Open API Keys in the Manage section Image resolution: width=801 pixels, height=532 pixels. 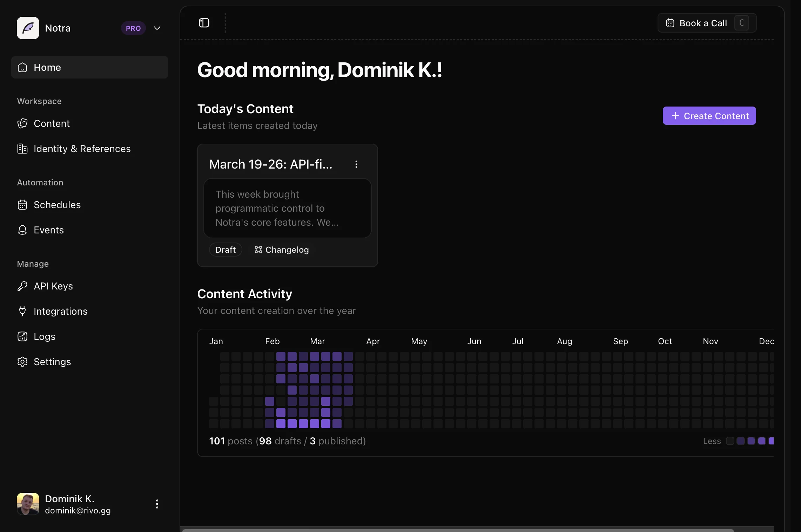(x=53, y=286)
